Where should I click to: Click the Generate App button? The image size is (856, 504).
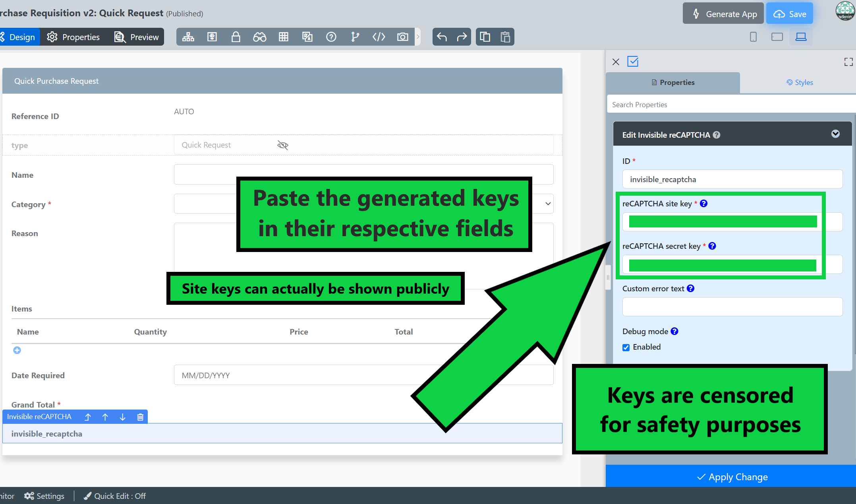click(723, 14)
